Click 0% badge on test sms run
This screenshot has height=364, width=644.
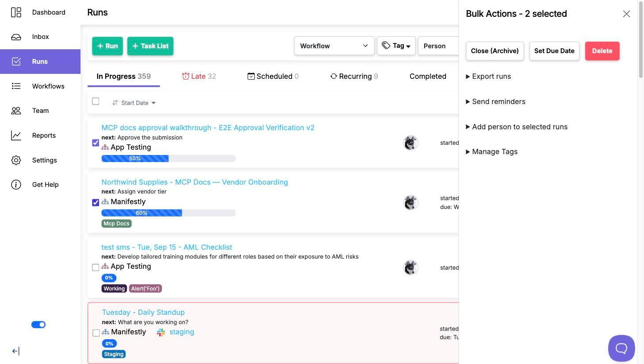109,278
